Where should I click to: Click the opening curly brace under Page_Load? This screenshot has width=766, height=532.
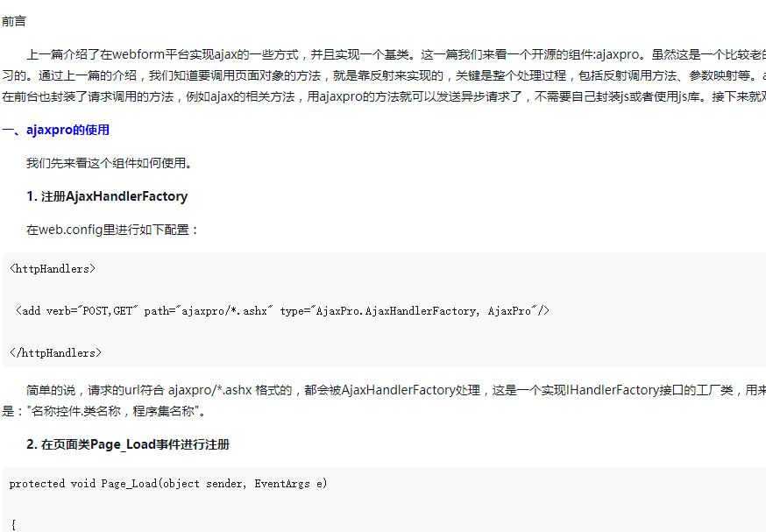(13, 524)
